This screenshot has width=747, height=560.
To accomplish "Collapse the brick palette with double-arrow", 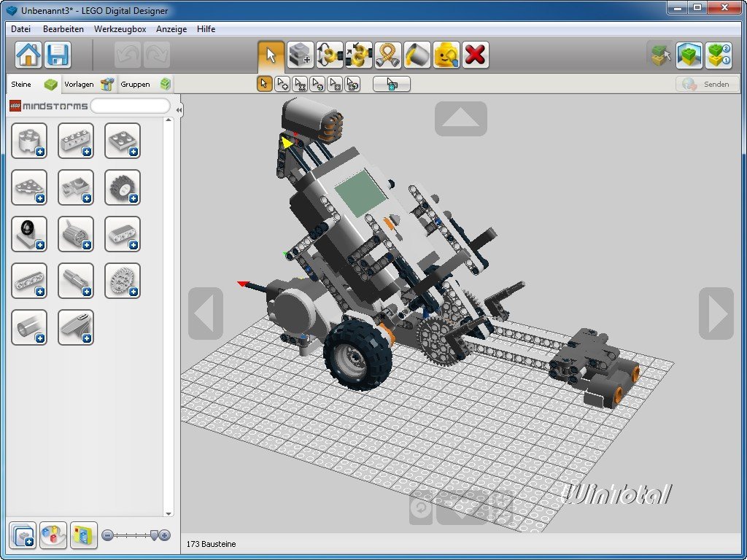I will pos(179,110).
